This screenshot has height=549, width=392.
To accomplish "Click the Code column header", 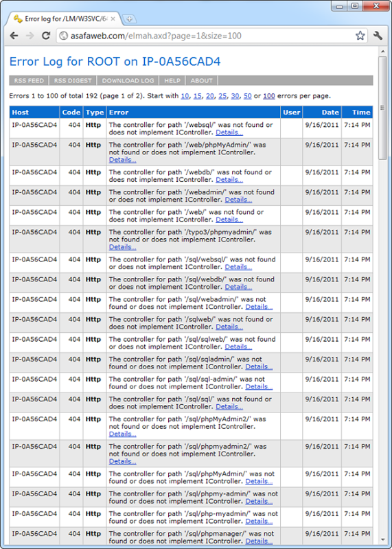I will pos(71,113).
